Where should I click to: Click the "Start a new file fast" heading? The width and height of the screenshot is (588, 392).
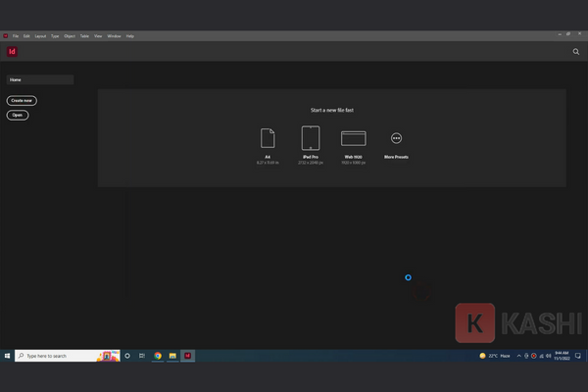332,110
